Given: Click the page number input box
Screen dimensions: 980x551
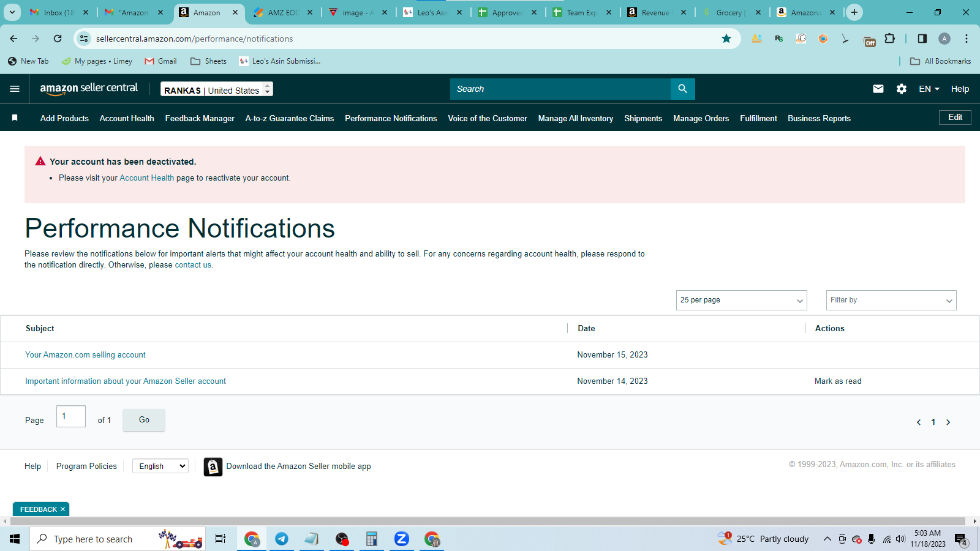Looking at the screenshot, I should (x=71, y=416).
